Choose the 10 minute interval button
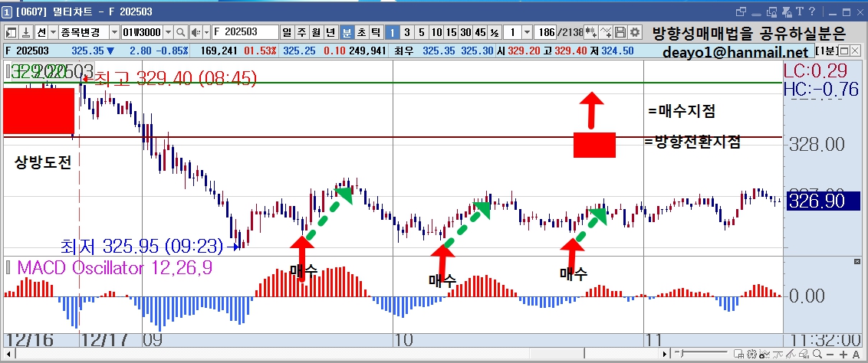Screen dimensions: 868x363 click(x=437, y=32)
